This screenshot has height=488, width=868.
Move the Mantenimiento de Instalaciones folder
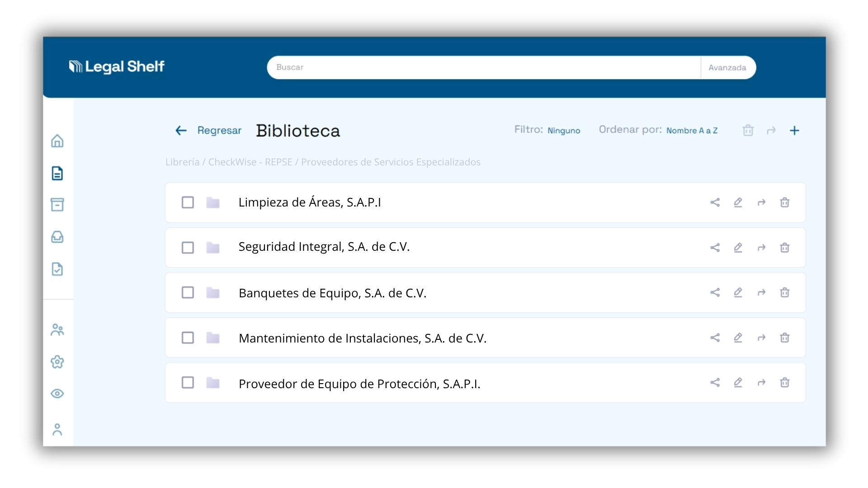tap(762, 338)
